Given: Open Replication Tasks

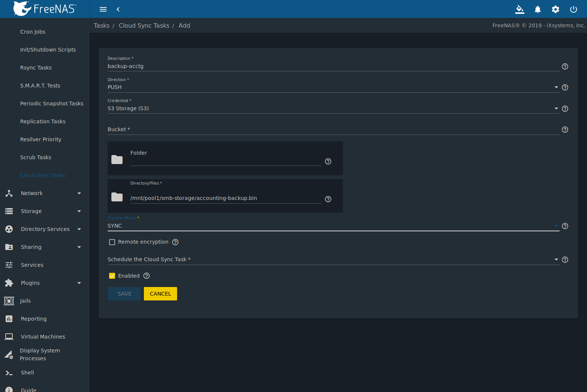Looking at the screenshot, I should point(43,121).
